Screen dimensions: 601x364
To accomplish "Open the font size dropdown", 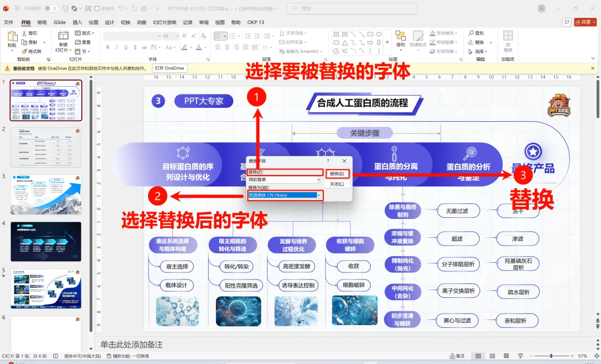I will [177, 36].
